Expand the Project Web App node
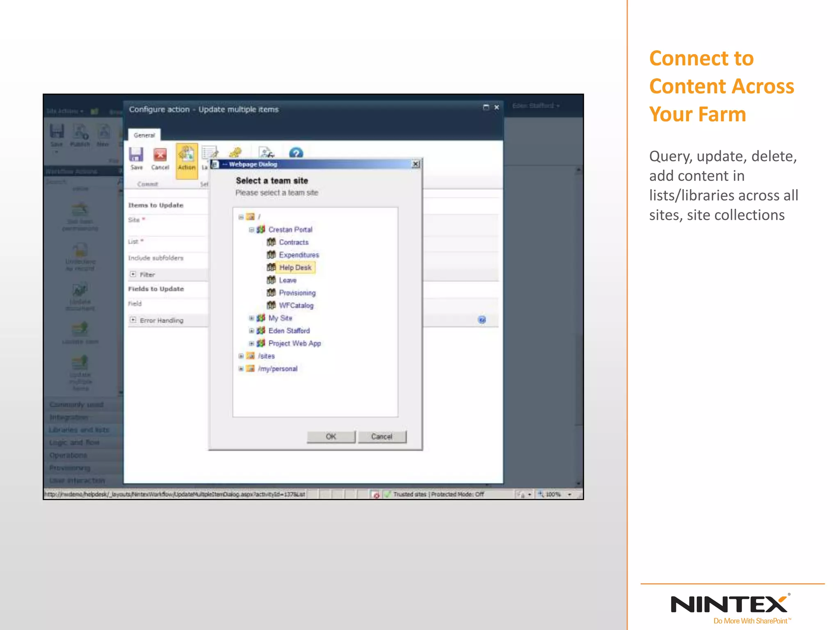This screenshot has width=840, height=630. pos(251,343)
